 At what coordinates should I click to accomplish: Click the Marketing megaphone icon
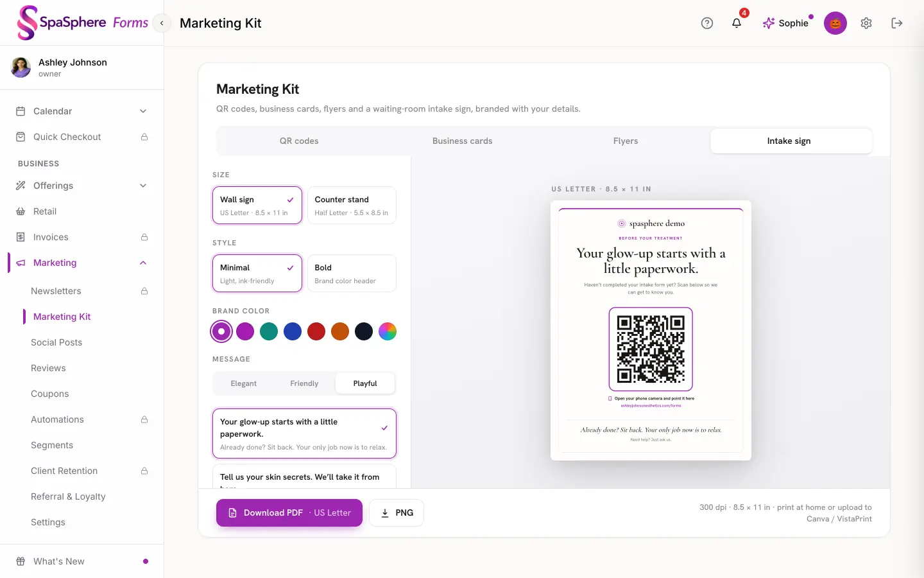coord(21,263)
